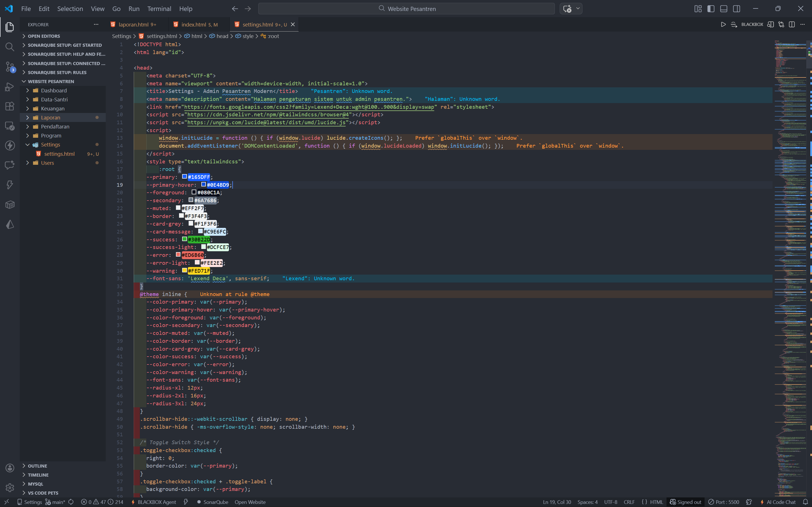Open the Extensions view

point(10,106)
